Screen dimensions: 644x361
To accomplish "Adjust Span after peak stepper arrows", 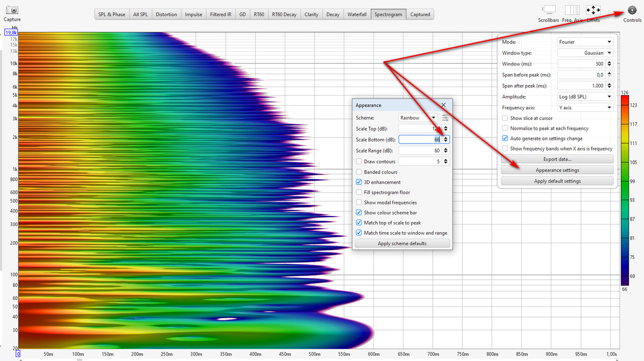I will pyautogui.click(x=610, y=86).
